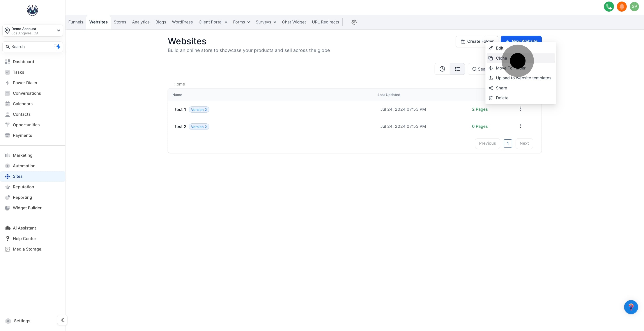Select Delete from the context menu

click(x=502, y=98)
